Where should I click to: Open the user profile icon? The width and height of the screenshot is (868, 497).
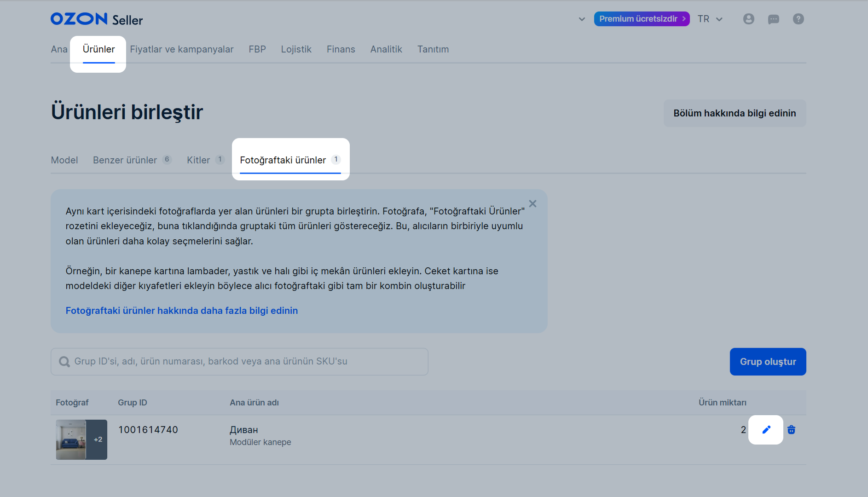click(x=749, y=19)
